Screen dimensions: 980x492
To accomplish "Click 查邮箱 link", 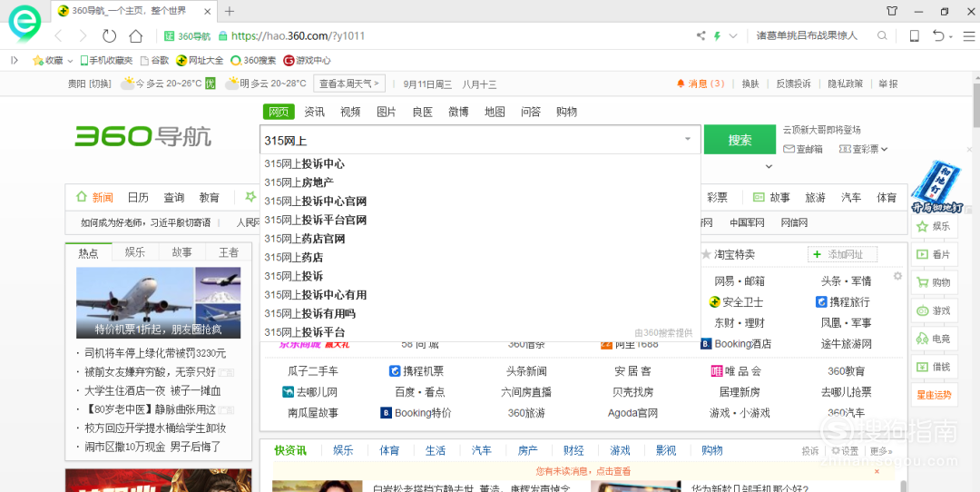I will 803,149.
